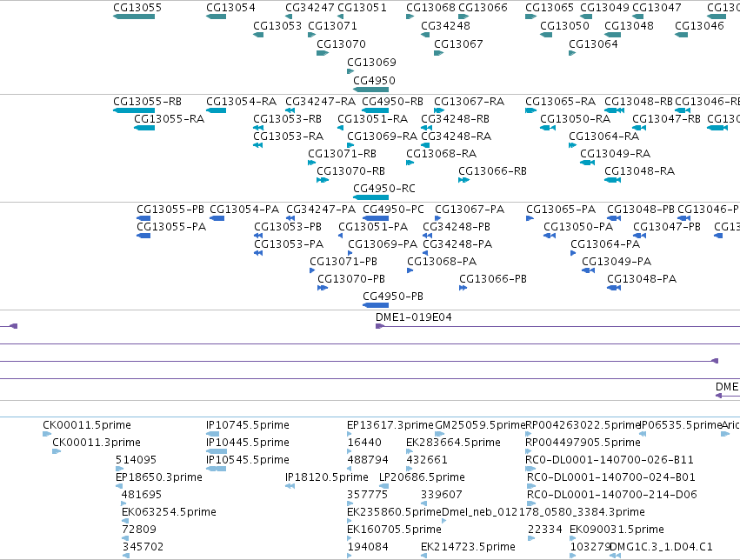The height and width of the screenshot is (560, 740).
Task: Select the EK283664.5prime EST label
Action: coord(453,443)
